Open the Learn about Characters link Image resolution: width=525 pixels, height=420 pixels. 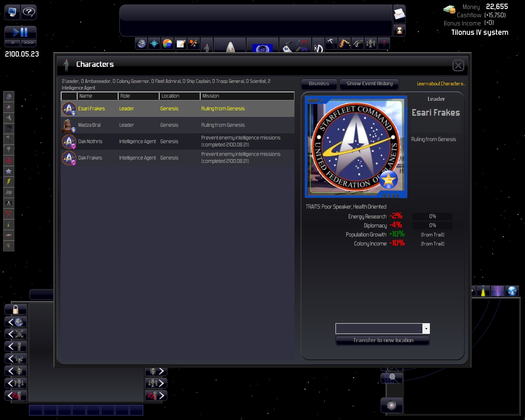(x=441, y=84)
